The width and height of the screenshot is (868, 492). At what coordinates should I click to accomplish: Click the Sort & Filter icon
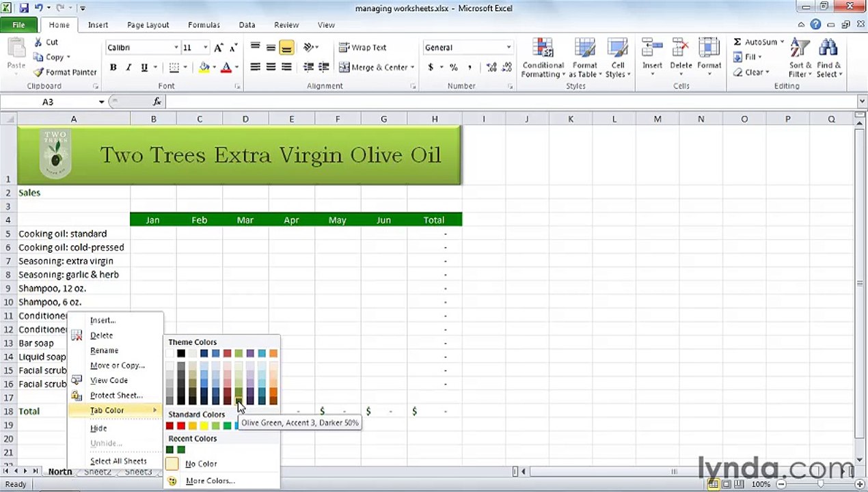pos(800,58)
